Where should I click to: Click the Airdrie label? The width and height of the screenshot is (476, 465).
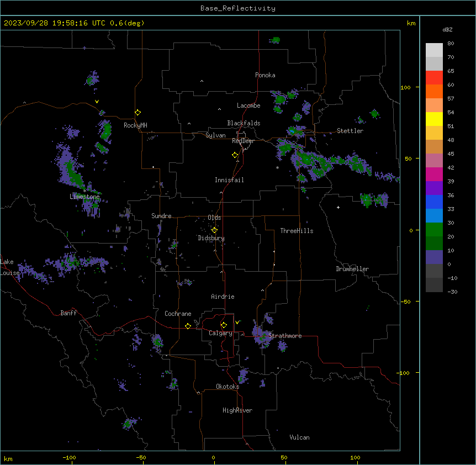pos(223,297)
